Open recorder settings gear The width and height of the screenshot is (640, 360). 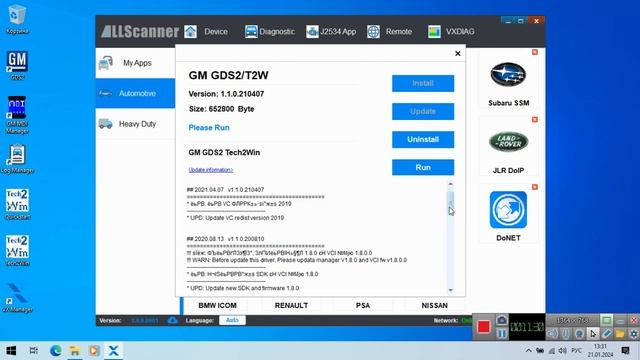tap(633, 333)
